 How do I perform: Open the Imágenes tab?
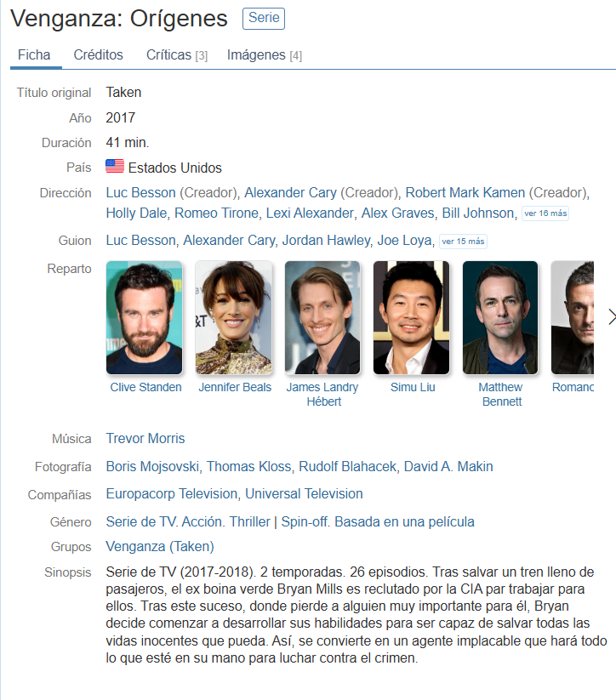[x=265, y=55]
